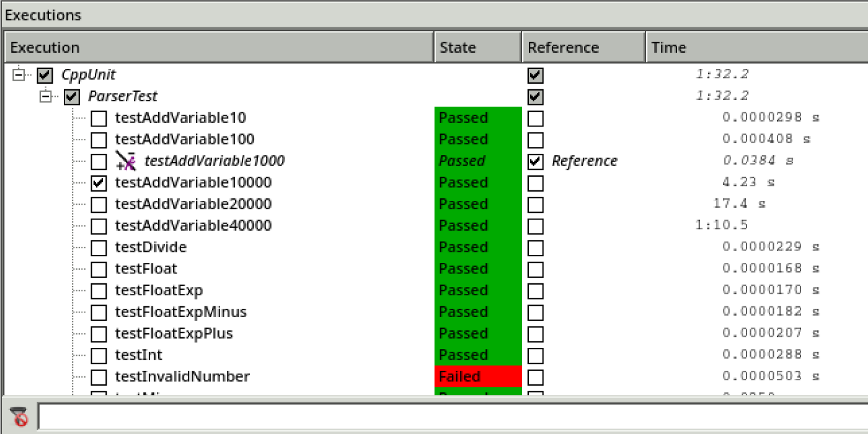Uncheck Reference checkbox for testAddVariable1000
Image resolution: width=868 pixels, height=434 pixels.
[535, 162]
